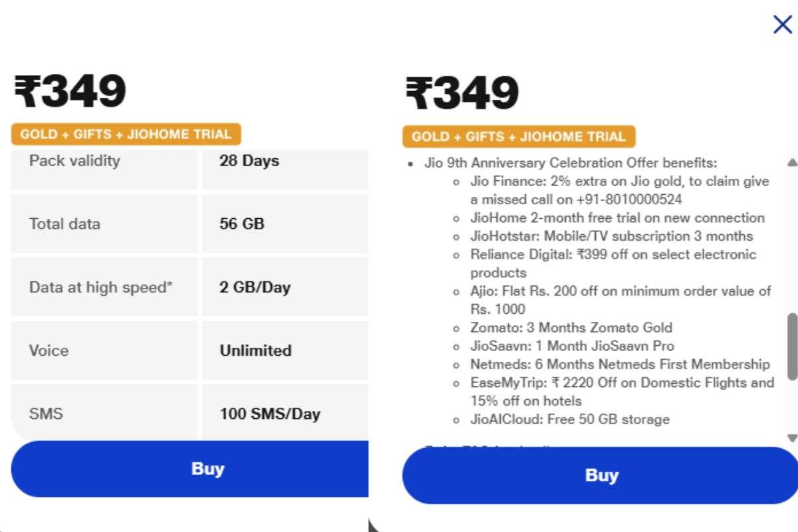Click the rupee symbol before right plan price

point(418,91)
